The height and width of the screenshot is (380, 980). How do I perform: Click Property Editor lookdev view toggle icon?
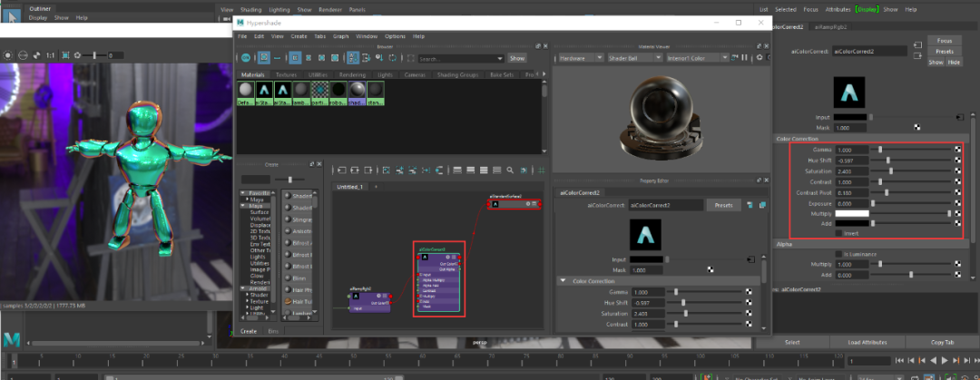[x=750, y=205]
